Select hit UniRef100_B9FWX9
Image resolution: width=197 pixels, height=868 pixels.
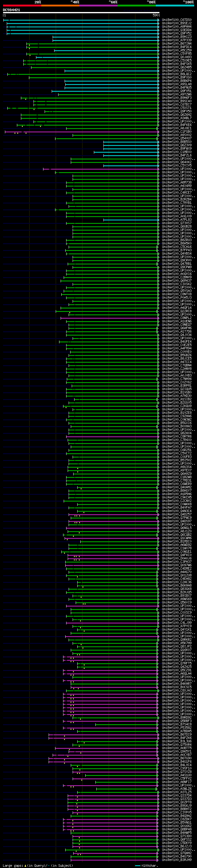(176, 149)
